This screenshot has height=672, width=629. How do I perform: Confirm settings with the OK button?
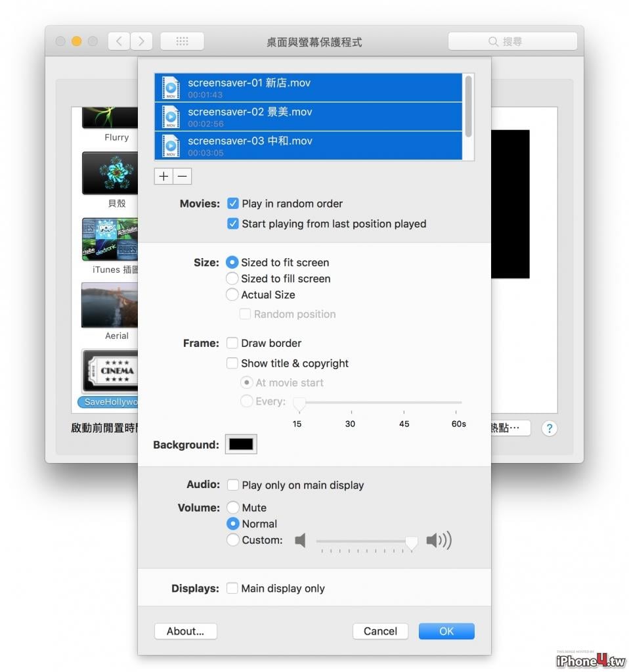pyautogui.click(x=446, y=631)
